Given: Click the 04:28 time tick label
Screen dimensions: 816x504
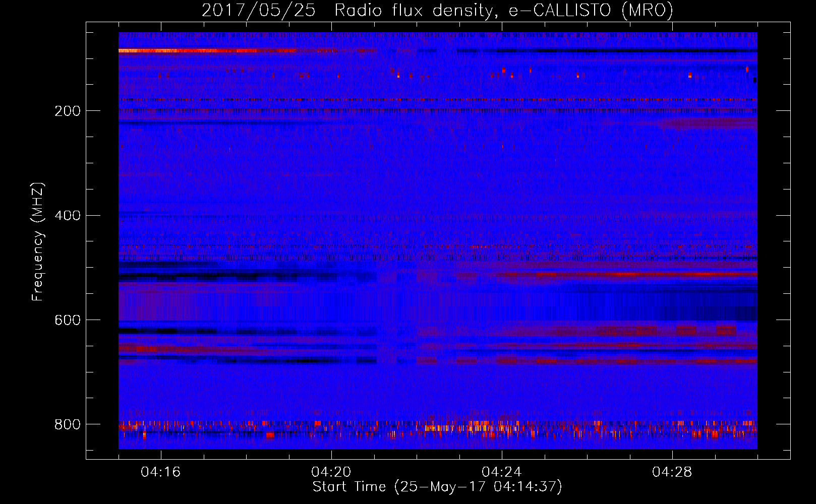Looking at the screenshot, I should tap(672, 472).
